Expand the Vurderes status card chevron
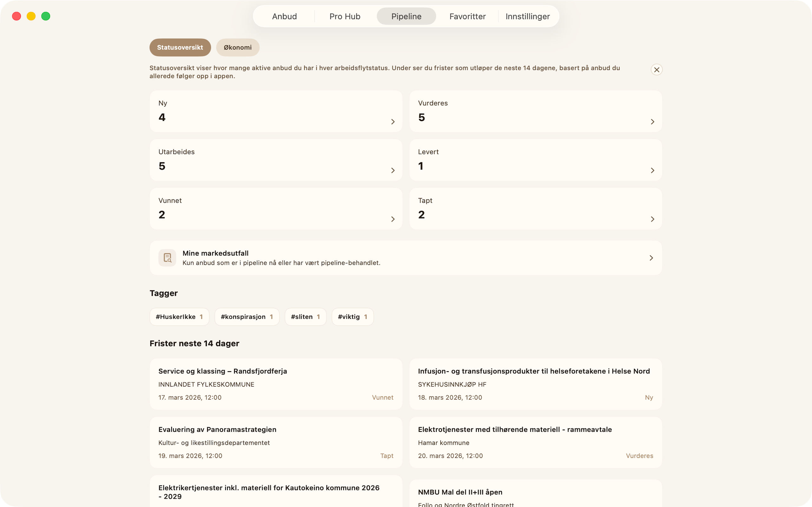The height and width of the screenshot is (507, 812). (652, 122)
